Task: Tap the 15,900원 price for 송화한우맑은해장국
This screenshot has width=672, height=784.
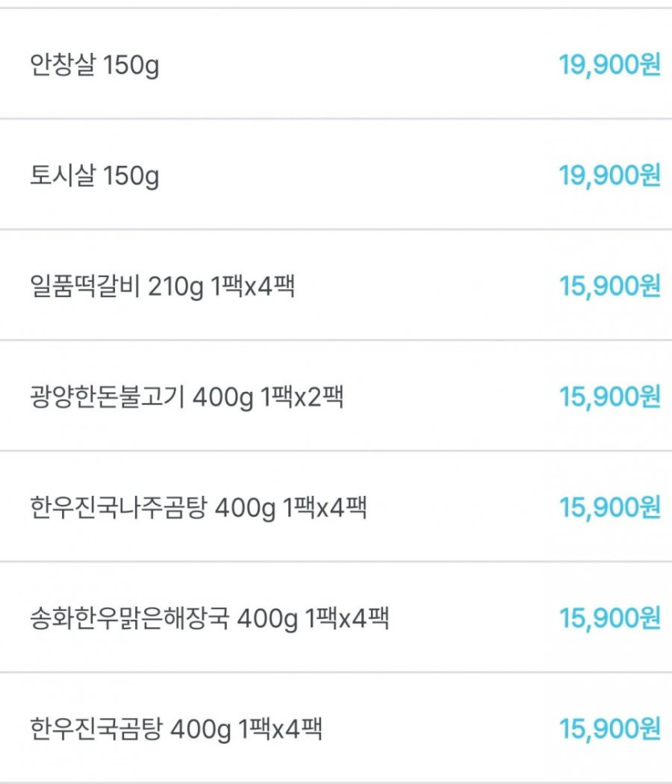Action: coord(609,619)
